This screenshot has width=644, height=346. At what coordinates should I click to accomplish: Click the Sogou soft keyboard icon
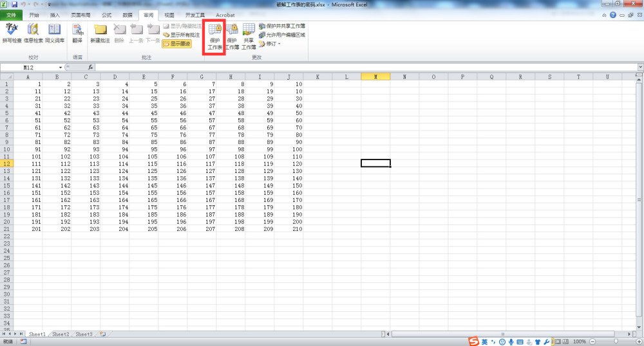click(520, 342)
